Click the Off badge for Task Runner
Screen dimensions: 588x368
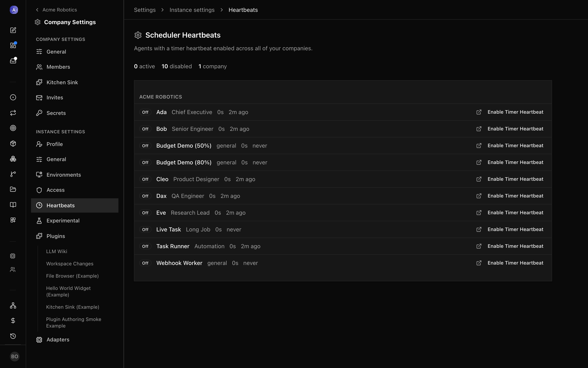tap(145, 247)
